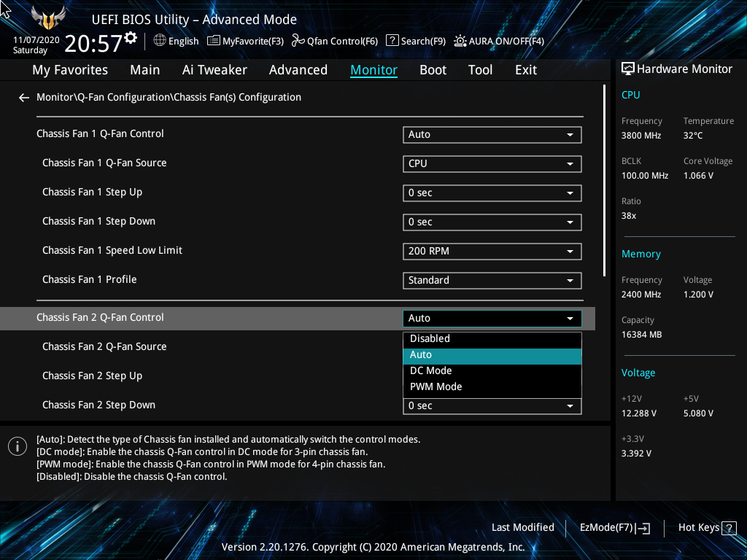This screenshot has width=747, height=560.
Task: Choose Disabled in the dropdown list
Action: [x=492, y=338]
